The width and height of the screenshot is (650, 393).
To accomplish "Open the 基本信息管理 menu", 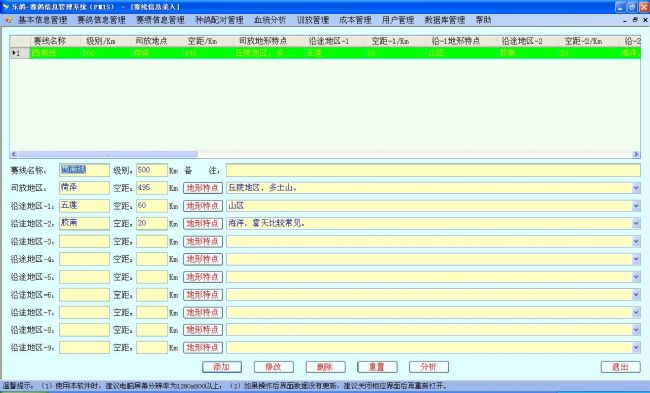I will (x=42, y=20).
